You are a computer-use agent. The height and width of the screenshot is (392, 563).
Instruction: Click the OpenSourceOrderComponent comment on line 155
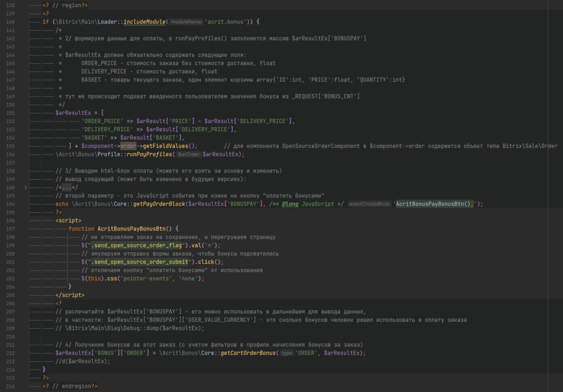(391, 146)
